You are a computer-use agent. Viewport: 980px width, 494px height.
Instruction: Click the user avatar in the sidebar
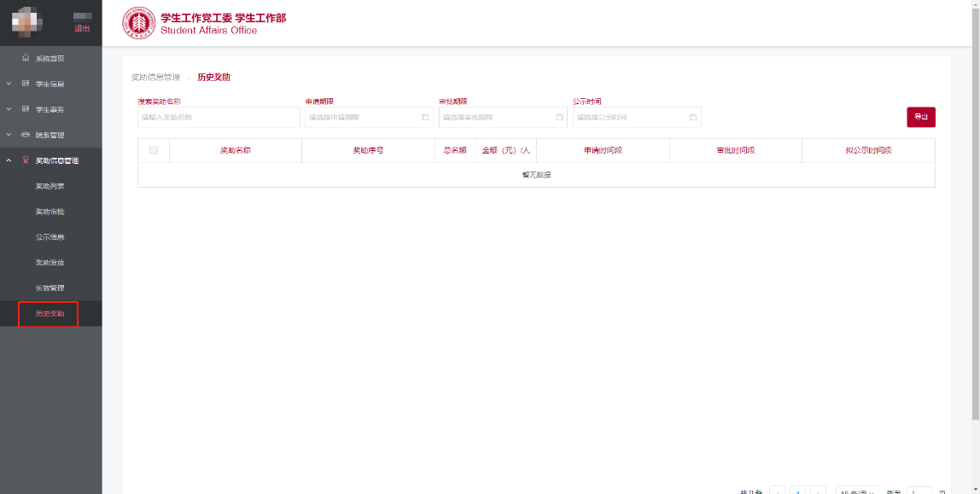(28, 23)
